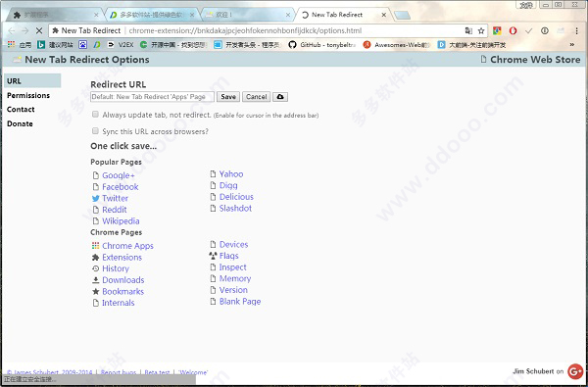The height and width of the screenshot is (387, 588).
Task: Click the Wikipedia link
Action: pyautogui.click(x=121, y=221)
